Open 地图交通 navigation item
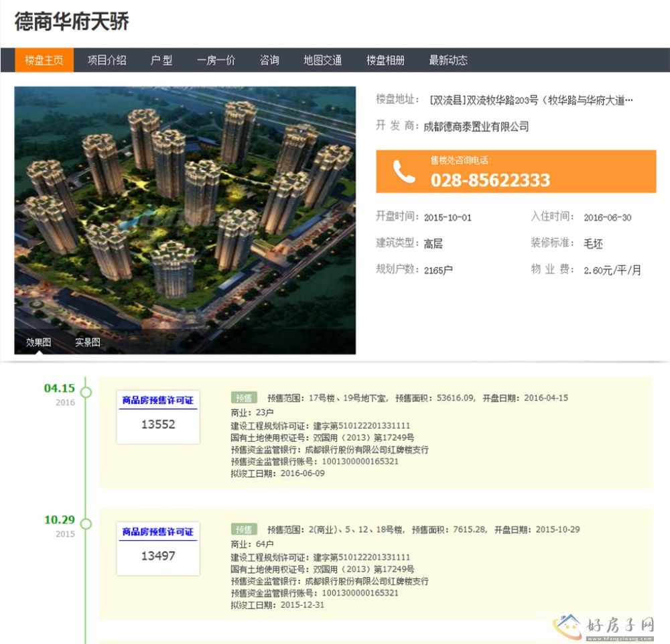 [322, 60]
